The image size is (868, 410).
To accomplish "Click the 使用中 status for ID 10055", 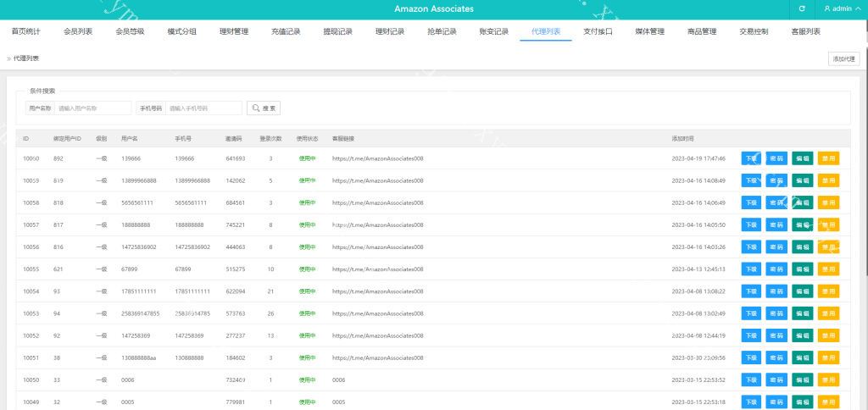I will tap(307, 269).
